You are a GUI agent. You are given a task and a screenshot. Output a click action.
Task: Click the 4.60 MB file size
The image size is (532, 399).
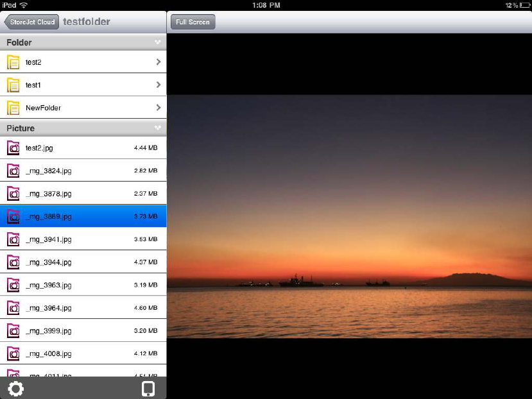[x=146, y=308]
